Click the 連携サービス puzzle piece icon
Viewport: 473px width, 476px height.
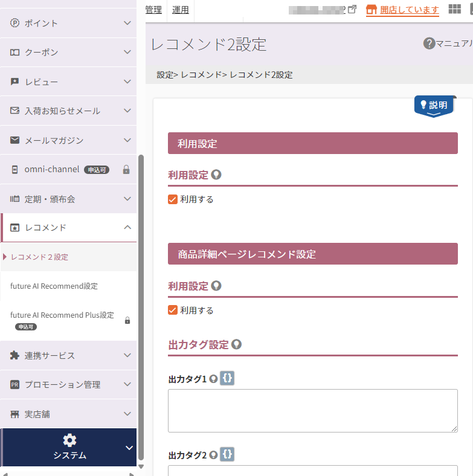coord(14,355)
